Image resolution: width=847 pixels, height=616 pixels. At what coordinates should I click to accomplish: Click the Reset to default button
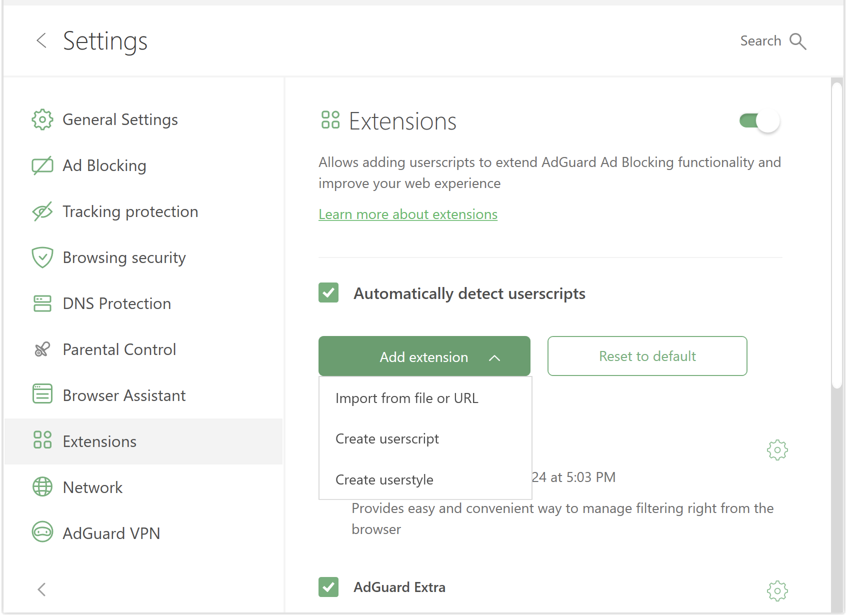(x=647, y=356)
